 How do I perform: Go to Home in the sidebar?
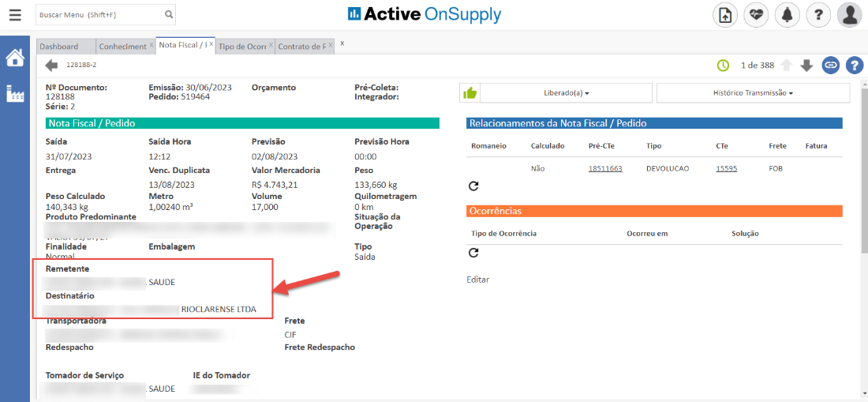(15, 58)
